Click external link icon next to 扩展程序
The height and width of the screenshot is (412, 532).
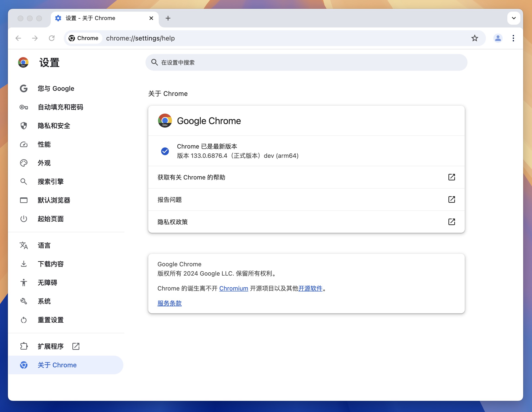(76, 346)
